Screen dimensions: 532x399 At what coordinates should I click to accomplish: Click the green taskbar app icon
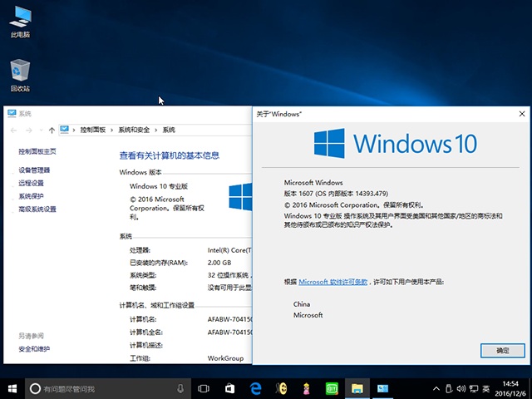coord(332,388)
